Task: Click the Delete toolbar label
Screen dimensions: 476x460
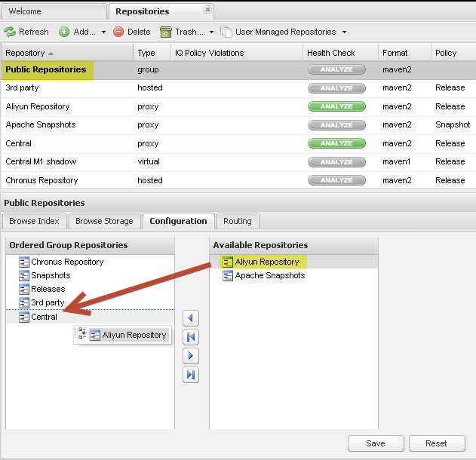Action: pyautogui.click(x=139, y=32)
